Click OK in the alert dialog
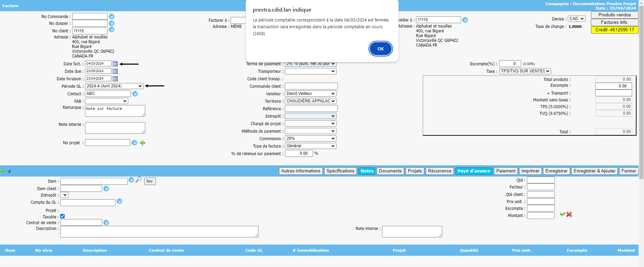The height and width of the screenshot is (267, 644). tap(380, 49)
